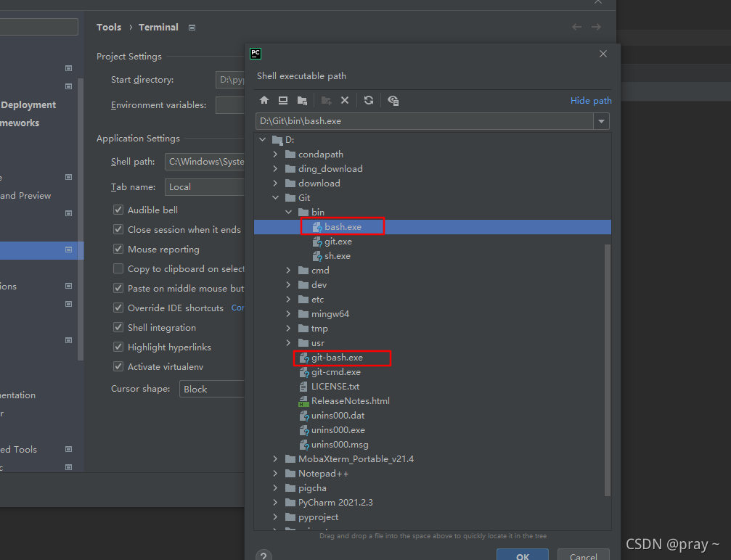Refresh the file tree icon

pos(369,100)
